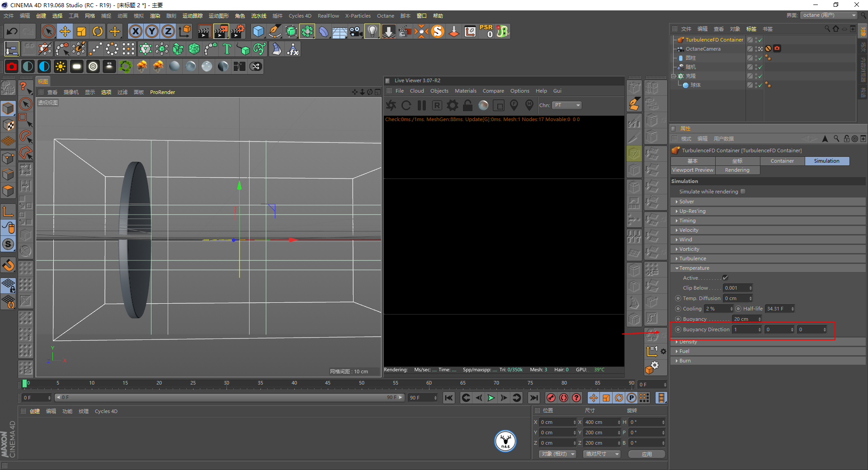Image resolution: width=868 pixels, height=470 pixels.
Task: Click the PSR reset icon
Action: tap(487, 31)
